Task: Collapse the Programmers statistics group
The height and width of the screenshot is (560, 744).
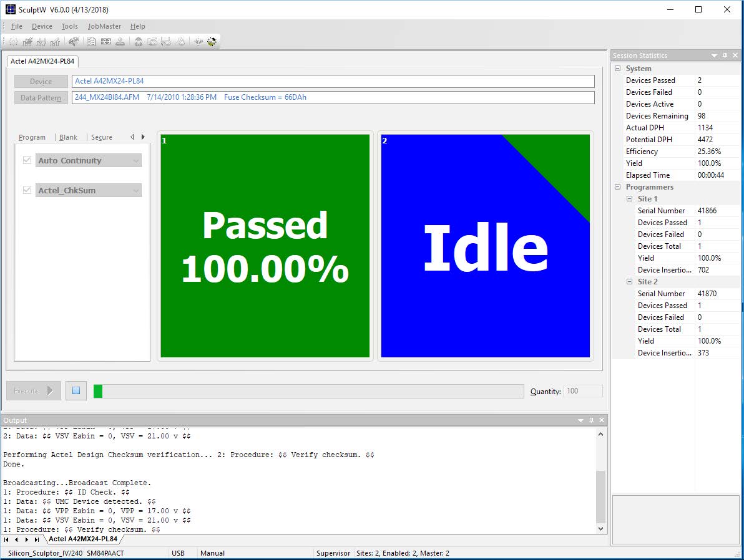Action: (618, 187)
